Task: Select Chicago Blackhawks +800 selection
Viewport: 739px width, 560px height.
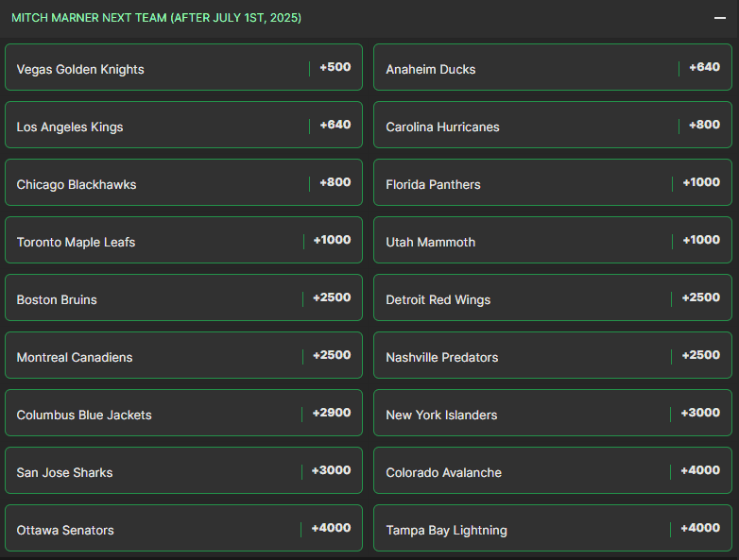Action: pos(183,183)
